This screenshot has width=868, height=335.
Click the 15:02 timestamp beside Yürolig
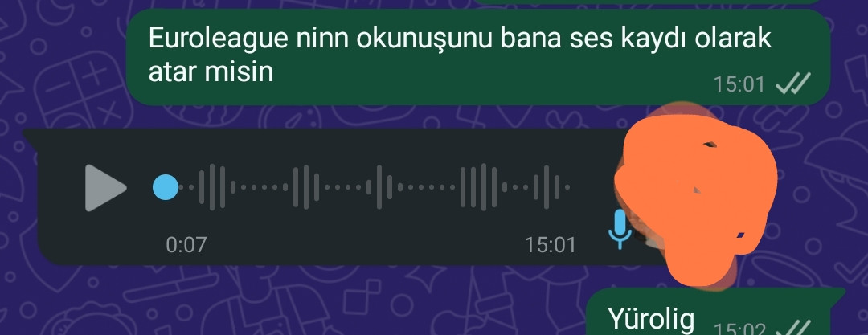click(739, 329)
